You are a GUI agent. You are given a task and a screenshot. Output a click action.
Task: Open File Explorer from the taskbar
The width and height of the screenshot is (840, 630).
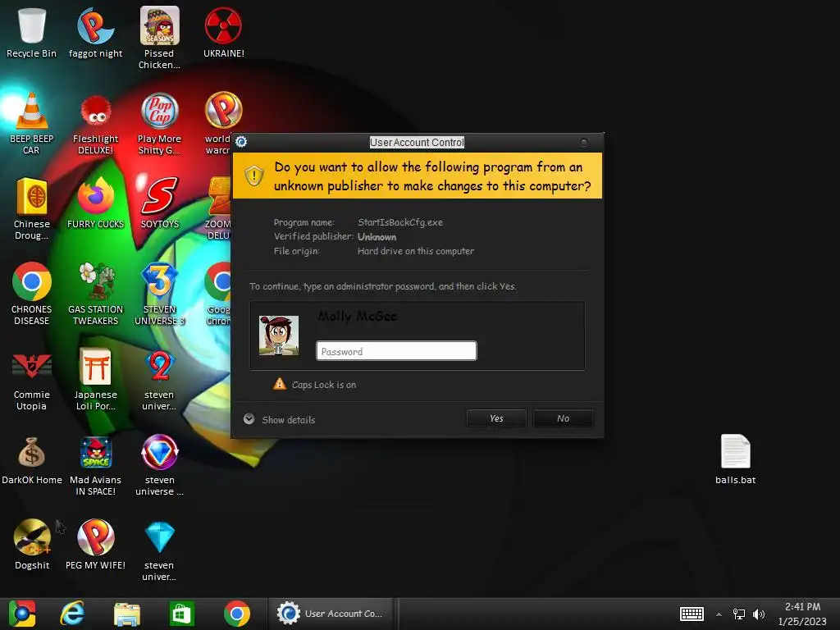click(x=127, y=614)
